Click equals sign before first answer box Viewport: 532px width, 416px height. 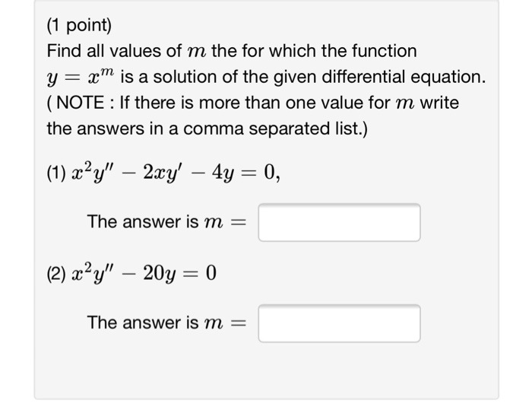[238, 223]
